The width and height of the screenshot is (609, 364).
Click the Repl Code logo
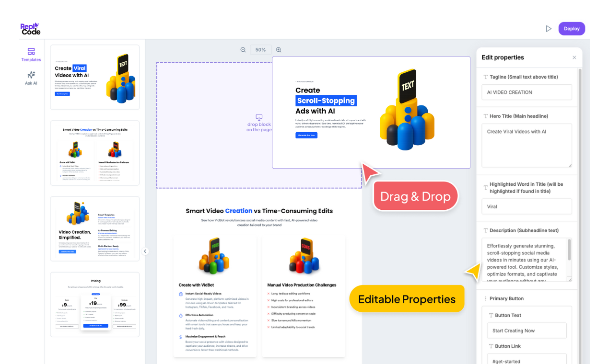(30, 29)
